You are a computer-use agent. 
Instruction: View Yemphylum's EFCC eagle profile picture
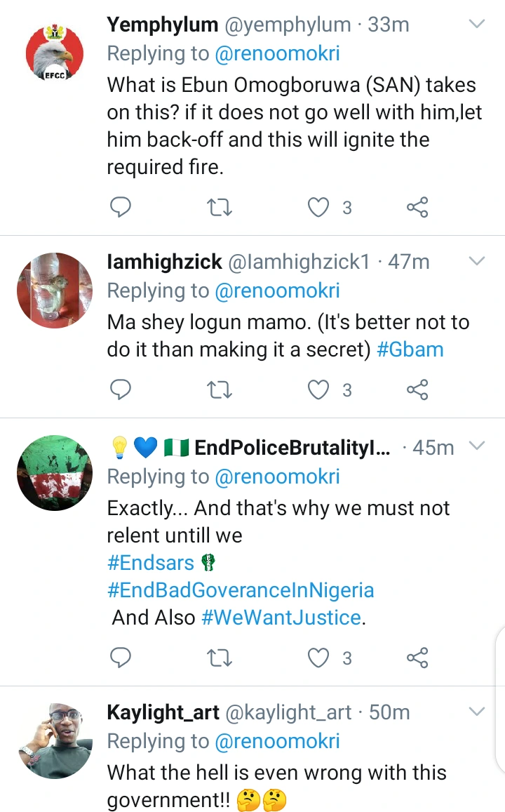55,55
